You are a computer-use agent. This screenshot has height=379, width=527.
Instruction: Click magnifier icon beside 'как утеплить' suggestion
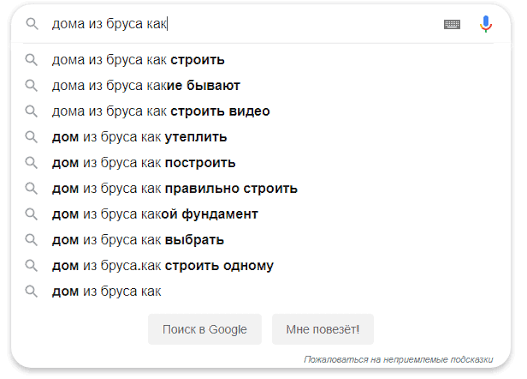31,137
